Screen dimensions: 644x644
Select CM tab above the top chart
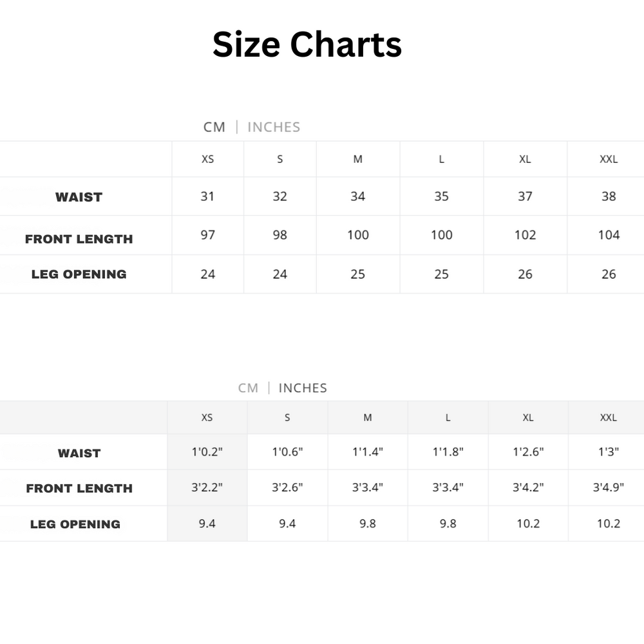[214, 127]
